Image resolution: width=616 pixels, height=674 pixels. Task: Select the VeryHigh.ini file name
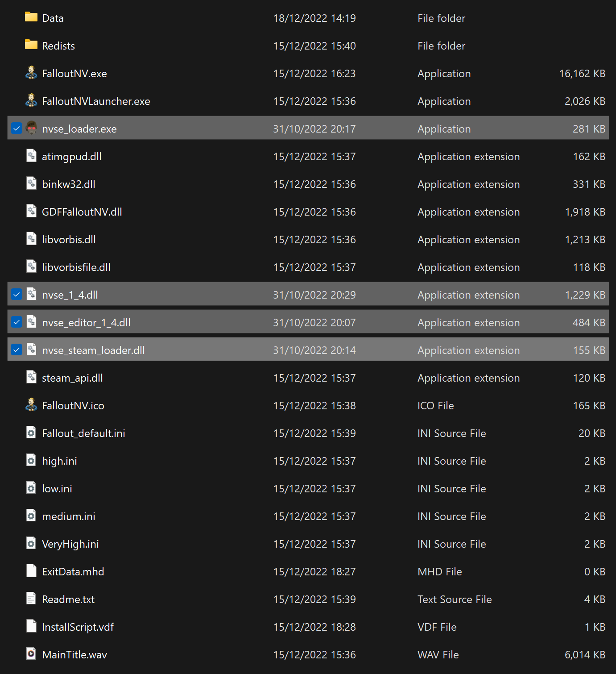coord(70,544)
